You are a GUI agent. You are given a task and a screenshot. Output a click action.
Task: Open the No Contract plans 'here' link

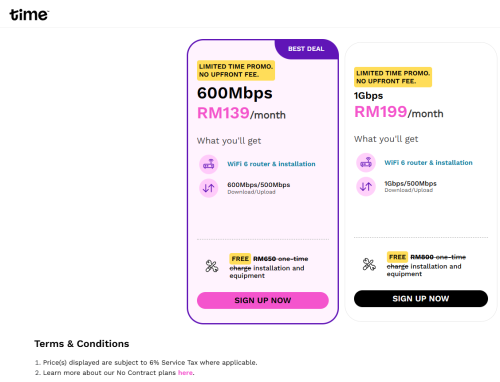coord(185,373)
